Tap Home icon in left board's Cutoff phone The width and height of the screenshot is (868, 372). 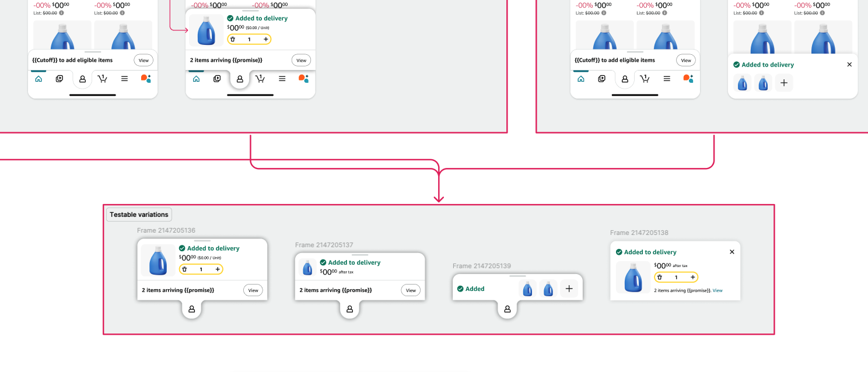(38, 79)
